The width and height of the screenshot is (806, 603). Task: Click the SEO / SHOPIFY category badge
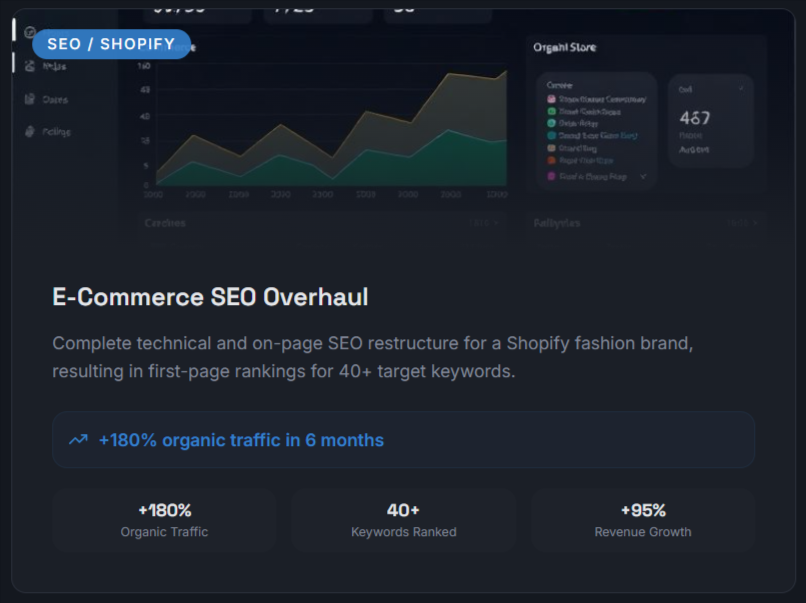click(x=111, y=44)
